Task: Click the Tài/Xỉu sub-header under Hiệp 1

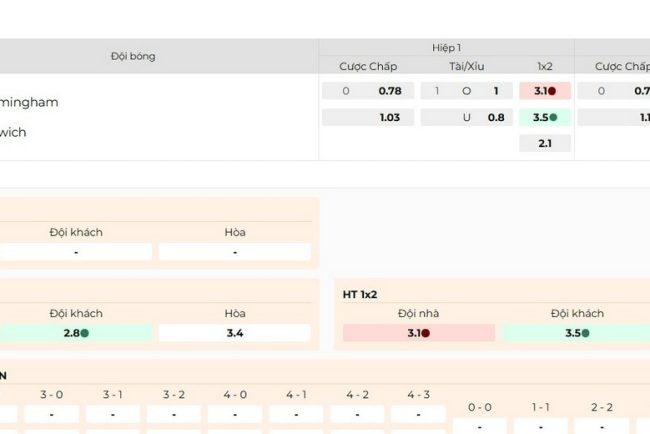Action: 465,66
